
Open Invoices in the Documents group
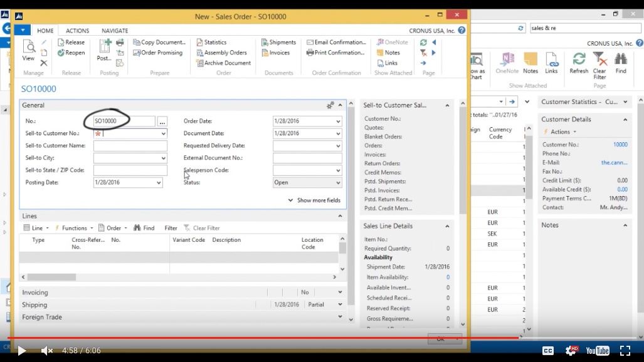click(x=275, y=53)
